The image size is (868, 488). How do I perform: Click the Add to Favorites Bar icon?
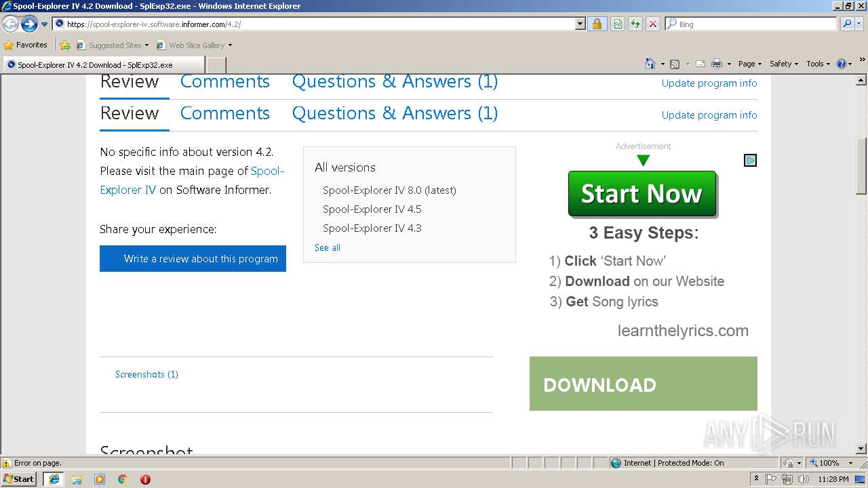(x=65, y=45)
